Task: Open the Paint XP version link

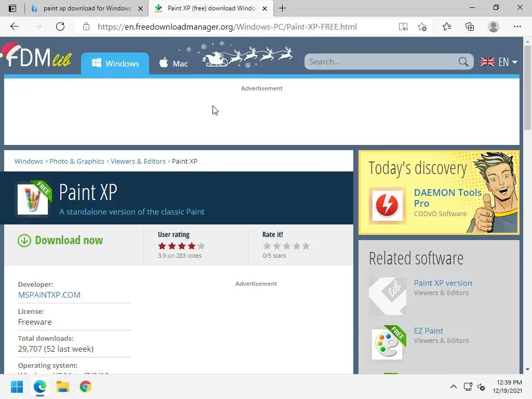Action: tap(443, 283)
